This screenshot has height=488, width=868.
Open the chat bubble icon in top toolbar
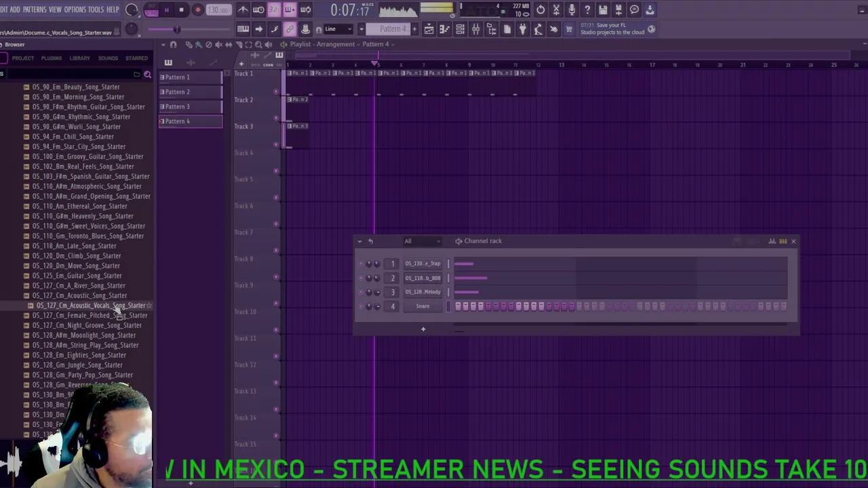pyautogui.click(x=634, y=10)
